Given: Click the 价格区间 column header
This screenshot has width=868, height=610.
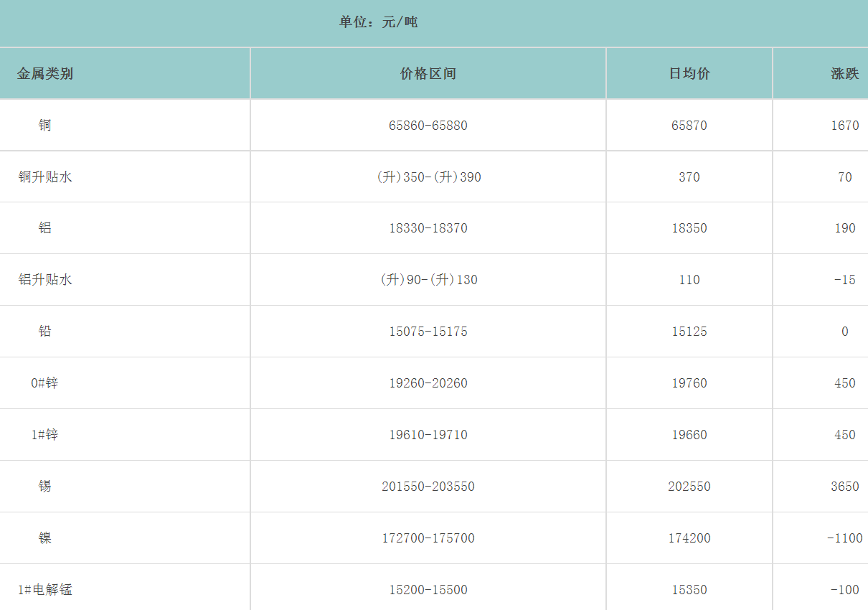Looking at the screenshot, I should click(x=428, y=74).
